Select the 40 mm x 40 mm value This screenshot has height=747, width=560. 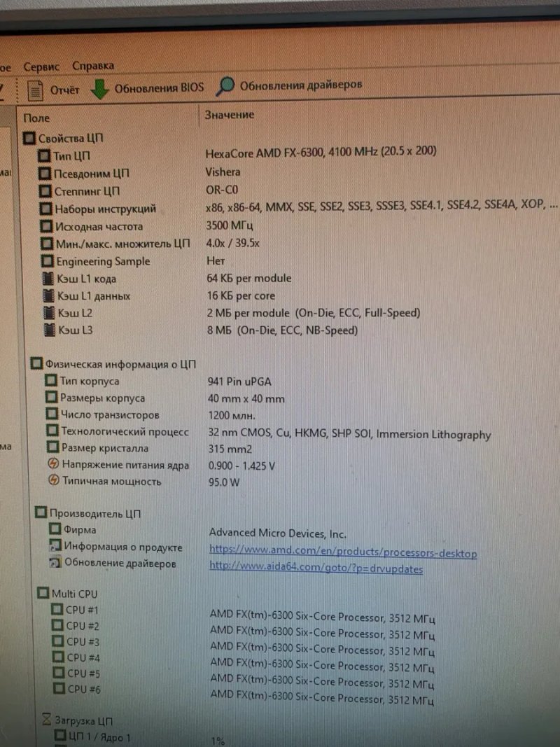(x=246, y=398)
